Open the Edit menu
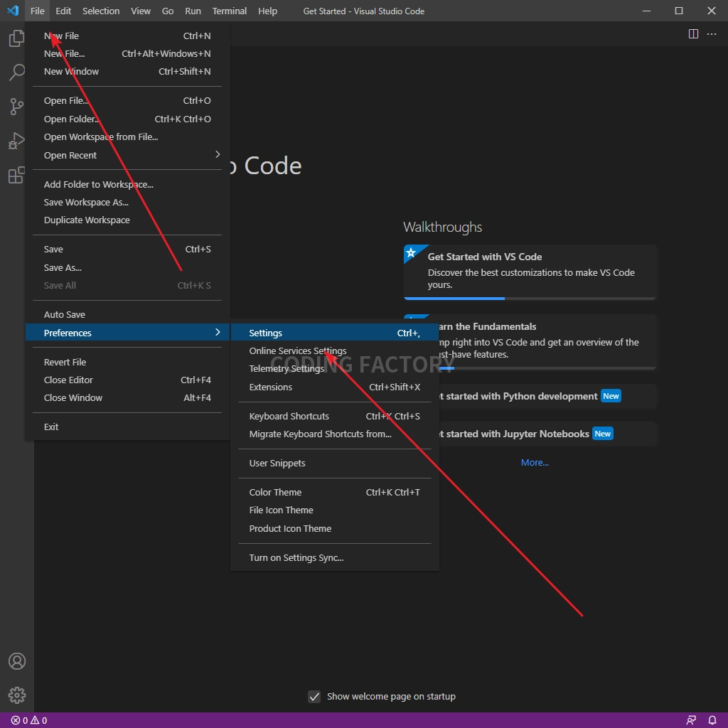 click(x=63, y=11)
